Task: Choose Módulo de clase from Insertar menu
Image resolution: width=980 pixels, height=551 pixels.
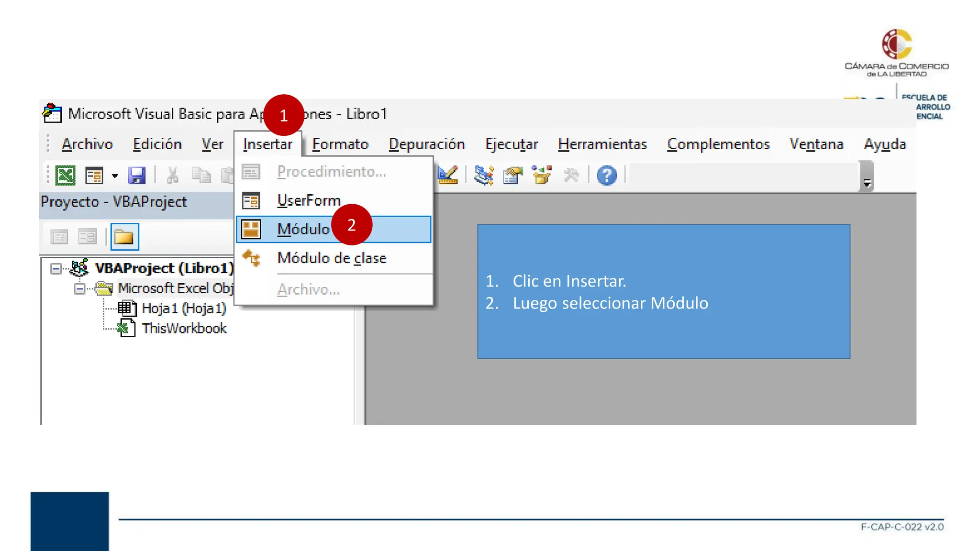Action: tap(334, 258)
